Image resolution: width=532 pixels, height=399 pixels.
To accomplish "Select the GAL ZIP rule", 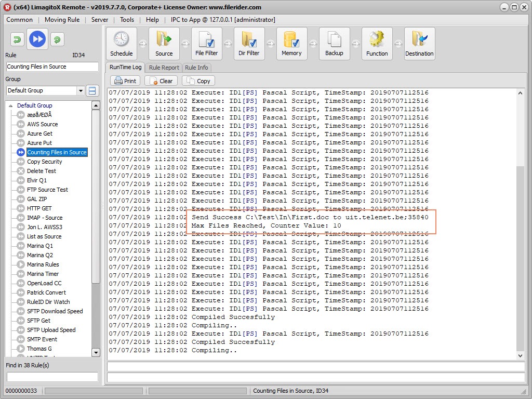I will click(37, 199).
